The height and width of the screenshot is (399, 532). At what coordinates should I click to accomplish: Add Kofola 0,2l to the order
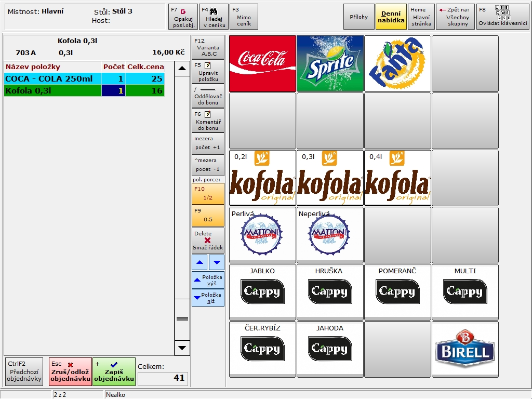click(x=262, y=178)
